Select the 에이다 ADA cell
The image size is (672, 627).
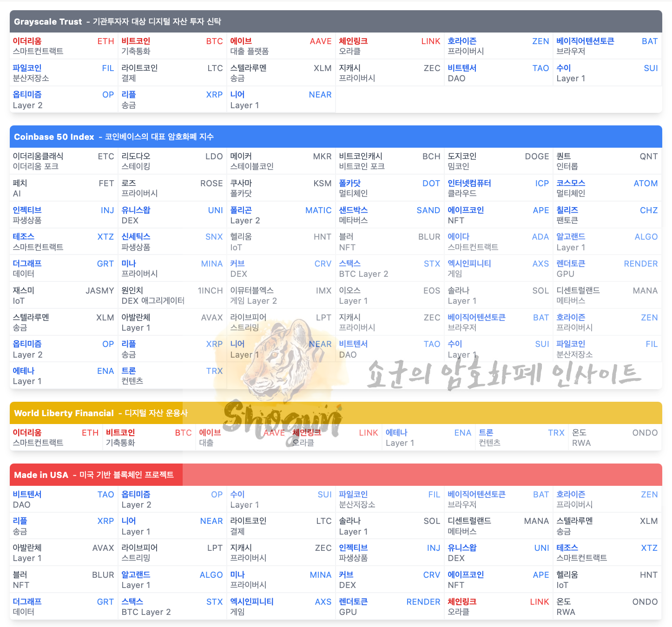[x=499, y=242]
